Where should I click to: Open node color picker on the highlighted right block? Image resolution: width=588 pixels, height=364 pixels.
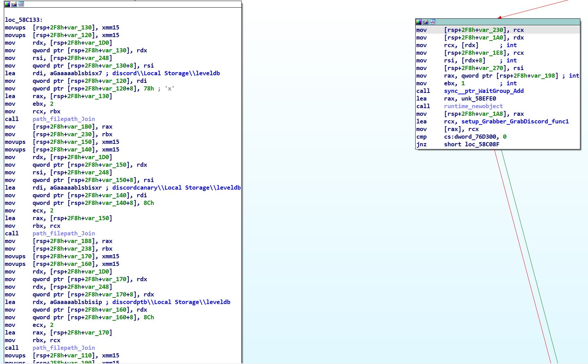(x=419, y=22)
